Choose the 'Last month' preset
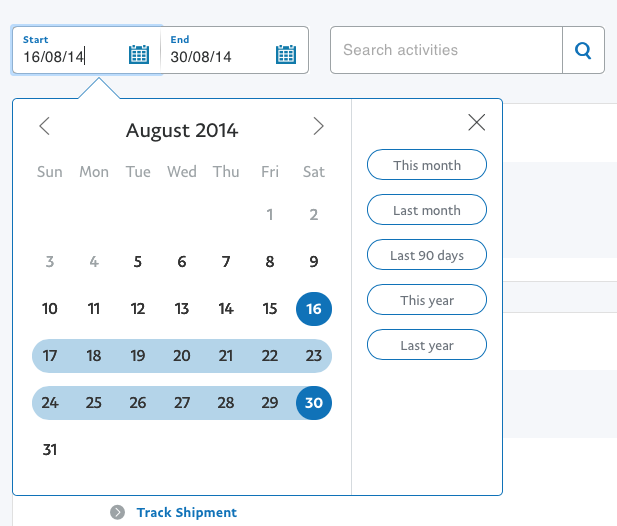This screenshot has height=526, width=617. coord(427,210)
